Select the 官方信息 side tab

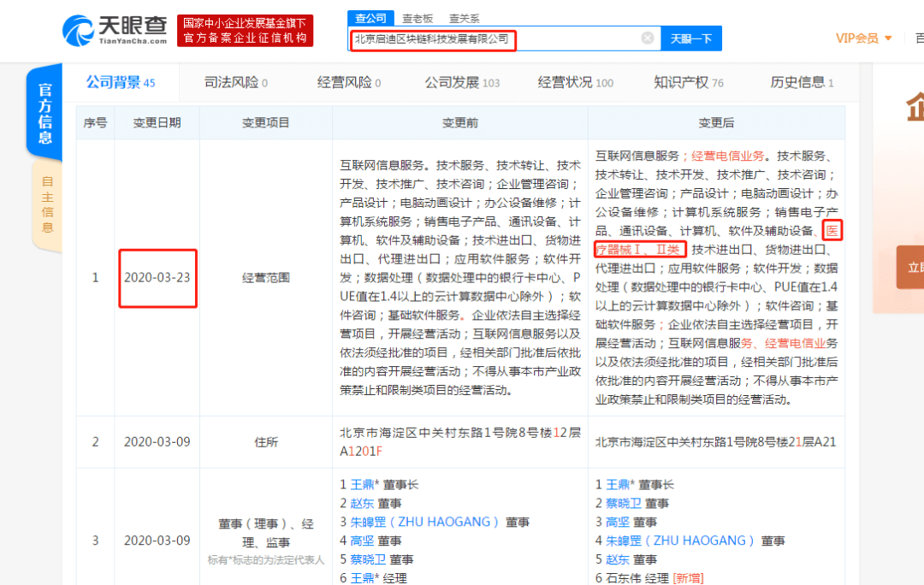tap(44, 113)
